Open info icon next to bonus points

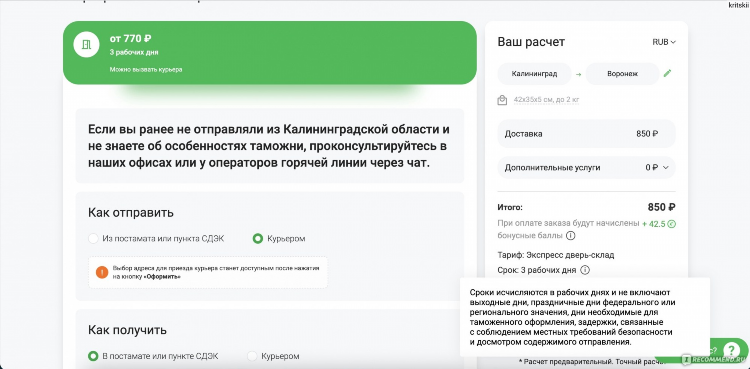click(571, 235)
